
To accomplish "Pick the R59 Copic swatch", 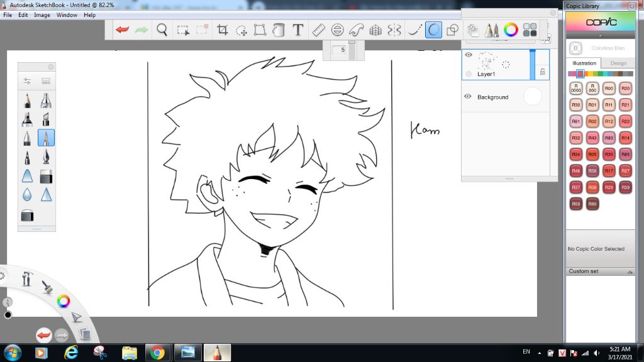I will (576, 204).
